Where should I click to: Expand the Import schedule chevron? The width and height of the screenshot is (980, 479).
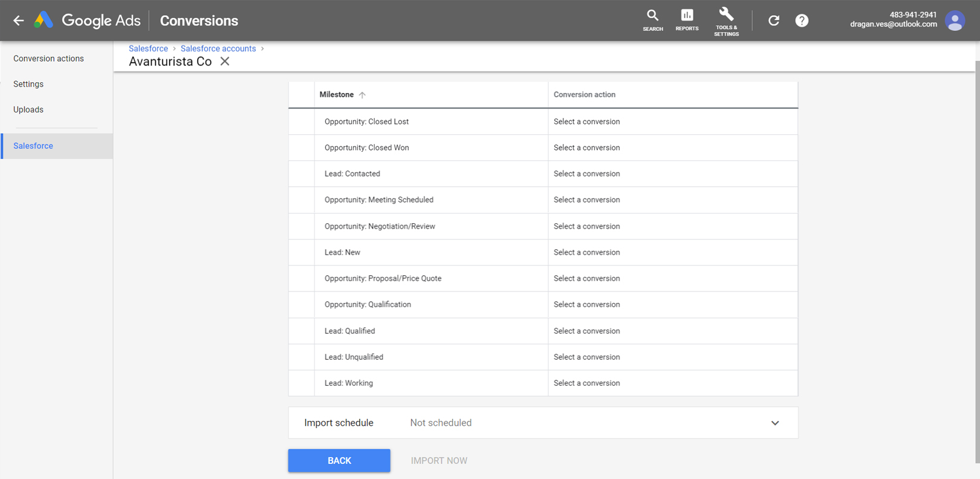pos(775,423)
